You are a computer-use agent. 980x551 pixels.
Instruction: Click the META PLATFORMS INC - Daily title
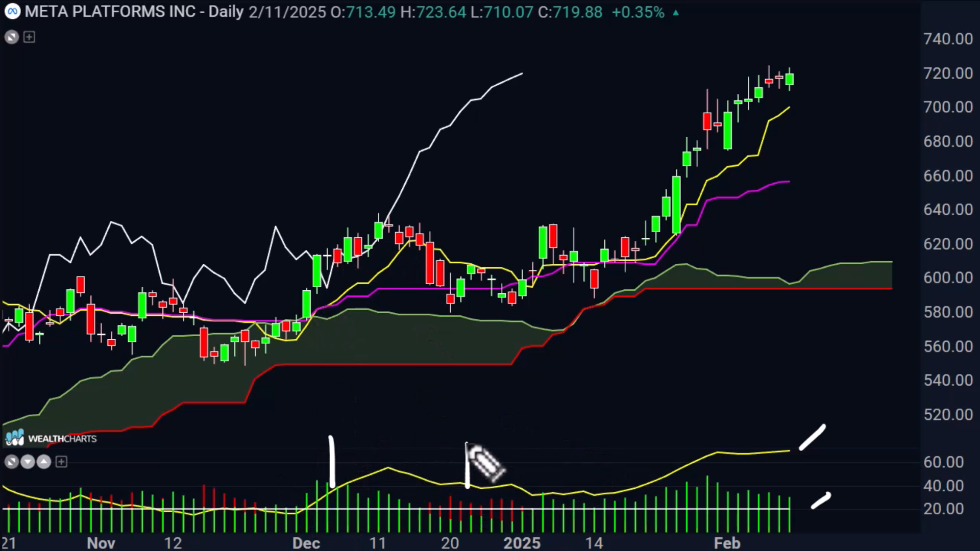[134, 12]
